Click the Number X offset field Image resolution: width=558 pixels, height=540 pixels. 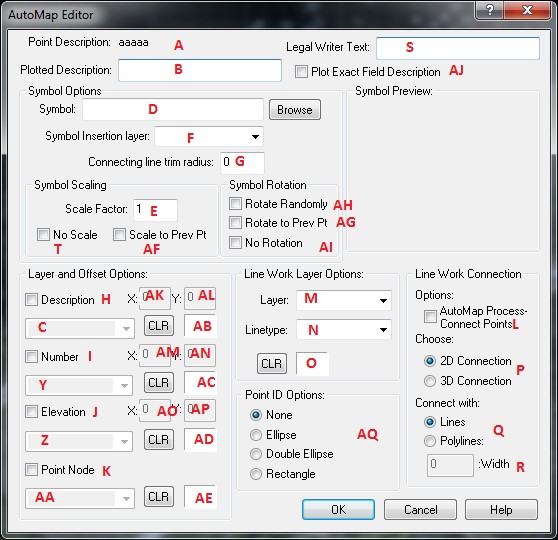click(155, 355)
